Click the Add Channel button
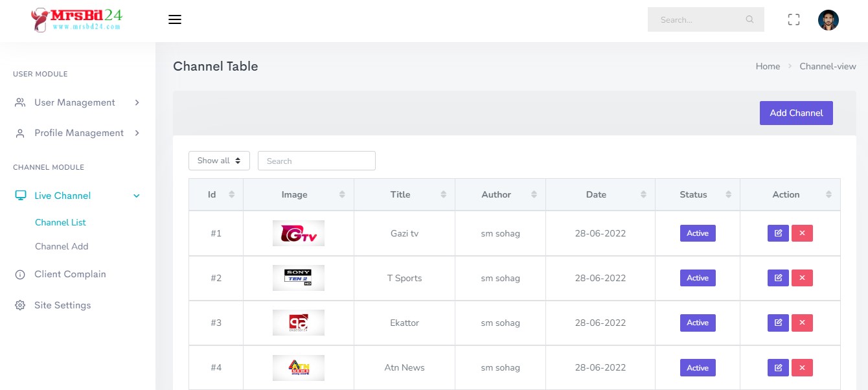This screenshot has width=868, height=390. pyautogui.click(x=796, y=113)
